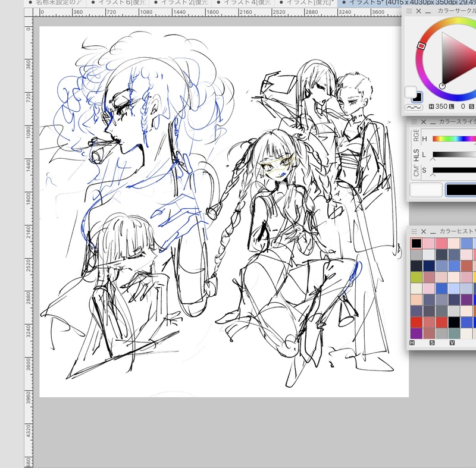The width and height of the screenshot is (476, 468).
Task: Minimize the Color Circle panel
Action: pos(428,11)
